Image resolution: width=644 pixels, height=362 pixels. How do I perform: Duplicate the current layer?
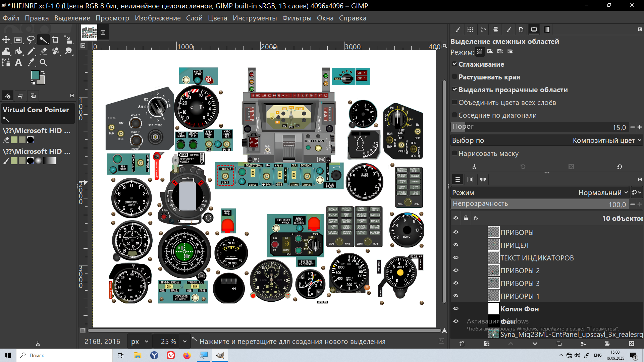coord(559,344)
